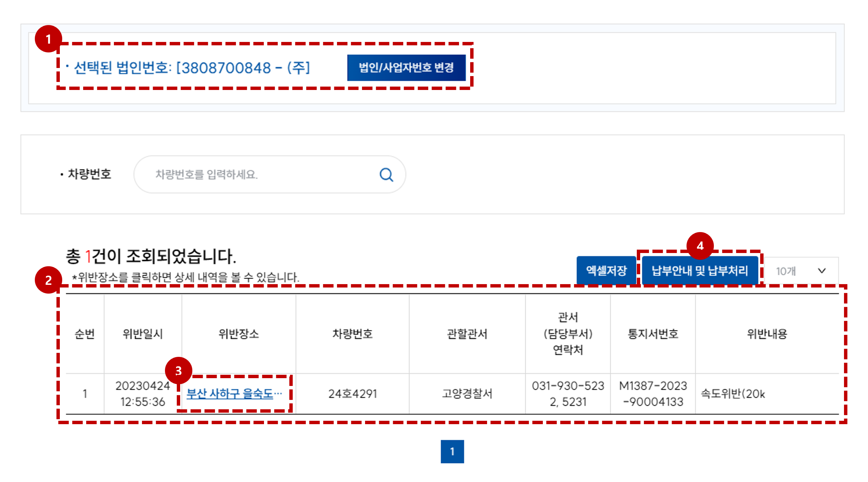Click the 위반장소 column header
The height and width of the screenshot is (482, 868).
(239, 334)
